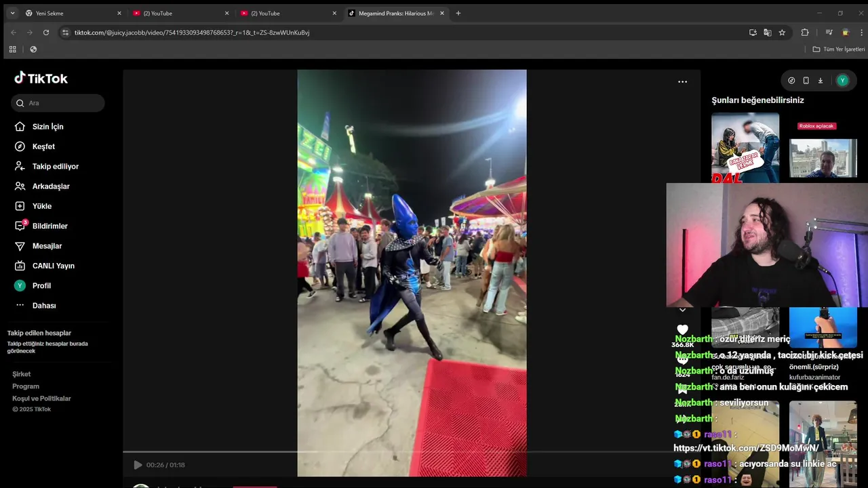Open the apps grid on the bookmarks bar

pos(12,49)
